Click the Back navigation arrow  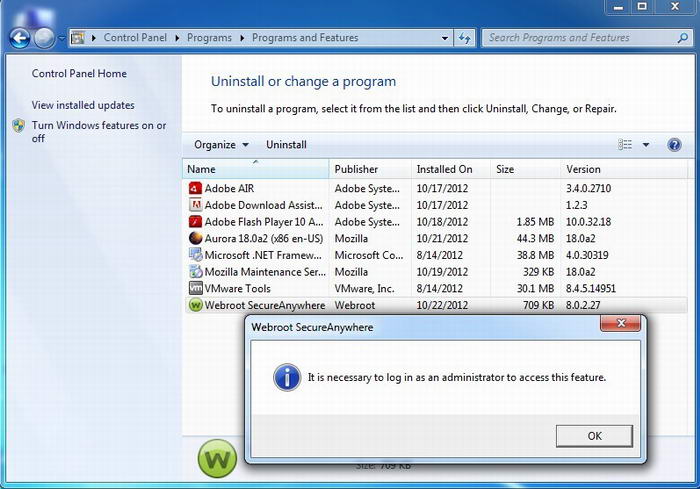click(20, 38)
